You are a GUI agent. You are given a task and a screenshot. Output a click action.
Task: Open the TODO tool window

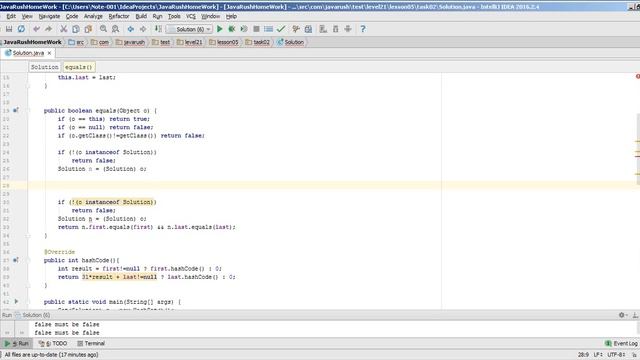(53, 343)
